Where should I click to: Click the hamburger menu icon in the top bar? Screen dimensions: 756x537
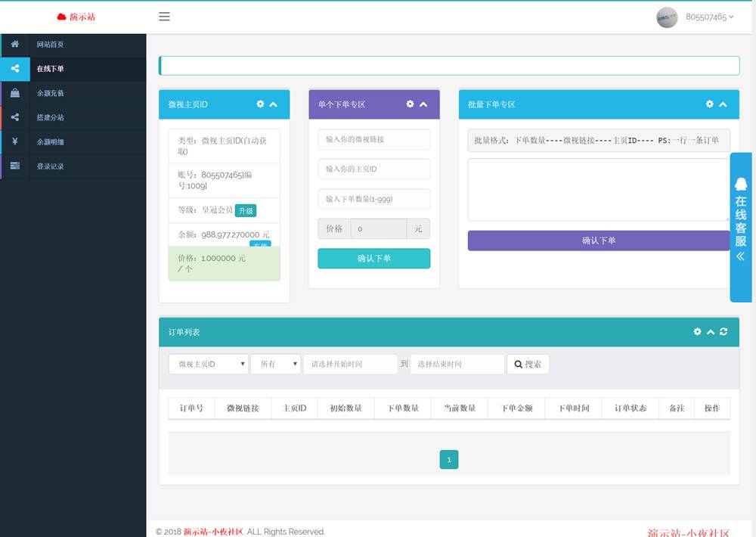click(165, 17)
